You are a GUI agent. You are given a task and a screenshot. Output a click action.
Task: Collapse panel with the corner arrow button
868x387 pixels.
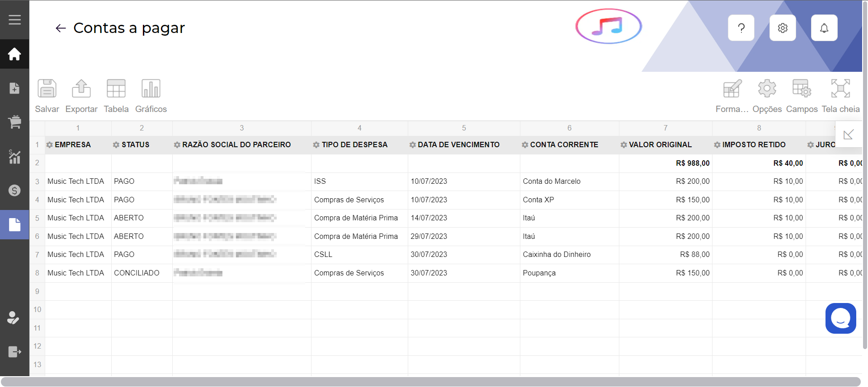click(x=849, y=134)
